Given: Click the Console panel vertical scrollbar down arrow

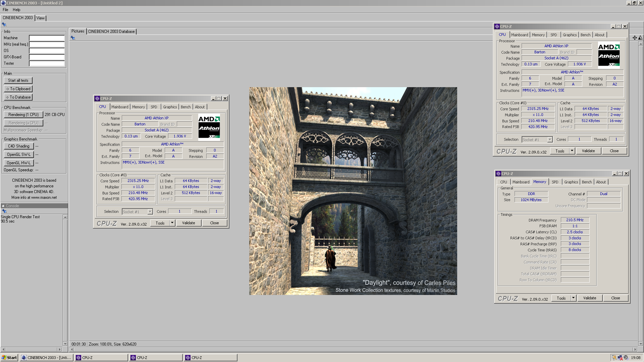Looking at the screenshot, I should (65, 344).
